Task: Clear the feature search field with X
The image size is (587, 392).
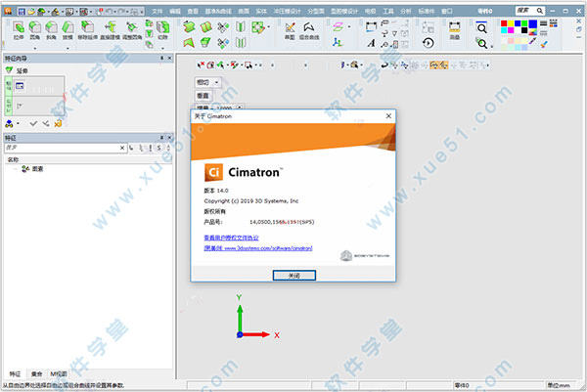Action: tap(122, 148)
